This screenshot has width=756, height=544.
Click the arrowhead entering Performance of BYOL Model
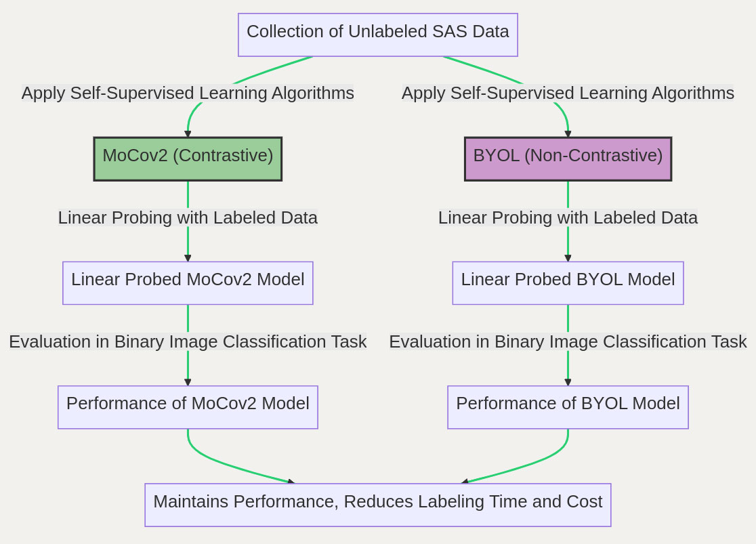point(568,382)
